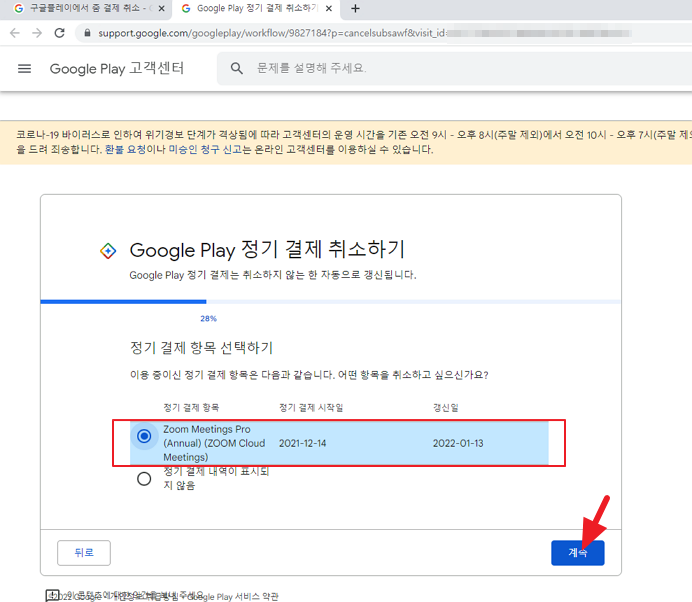Click the renewal date 2022-01-13
Image resolution: width=692 pixels, height=602 pixels.
pyautogui.click(x=458, y=443)
